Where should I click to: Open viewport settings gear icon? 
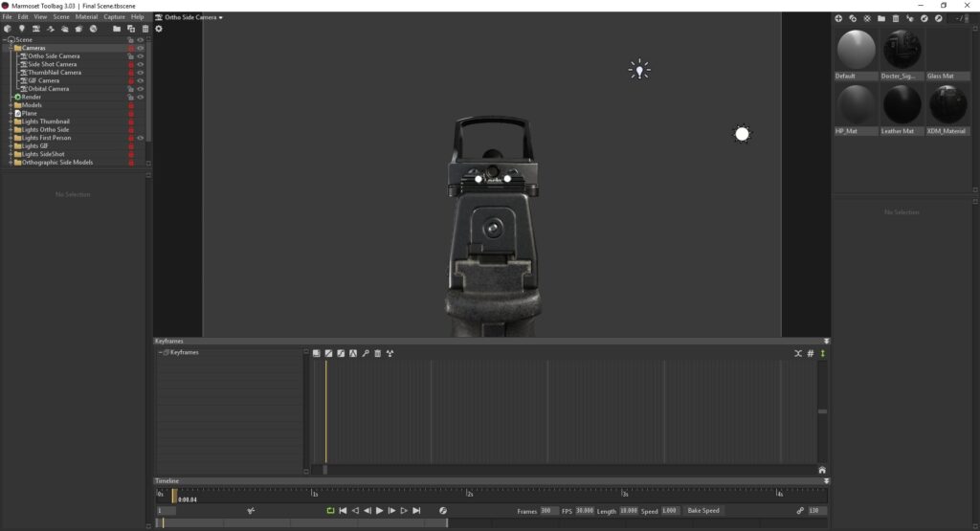point(159,29)
